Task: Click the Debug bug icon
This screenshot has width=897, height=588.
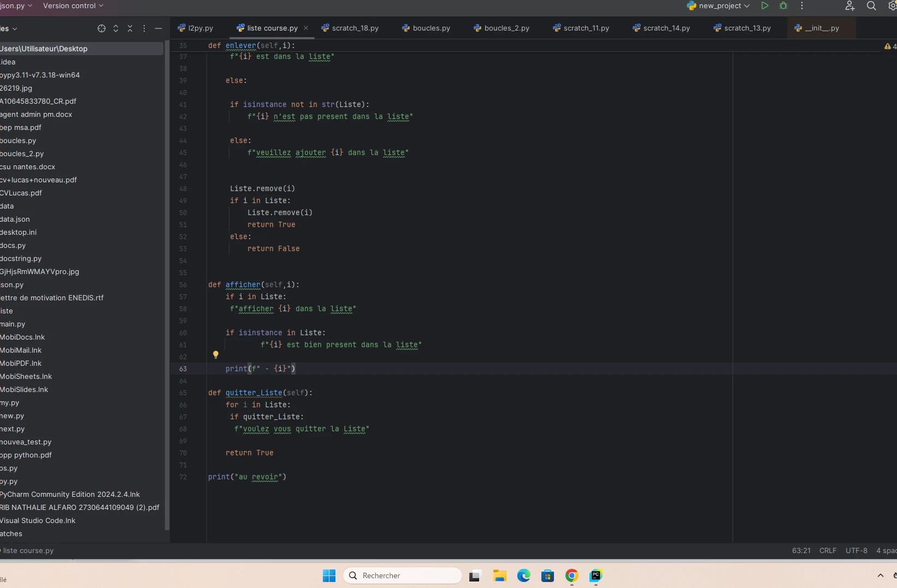Action: (x=783, y=6)
